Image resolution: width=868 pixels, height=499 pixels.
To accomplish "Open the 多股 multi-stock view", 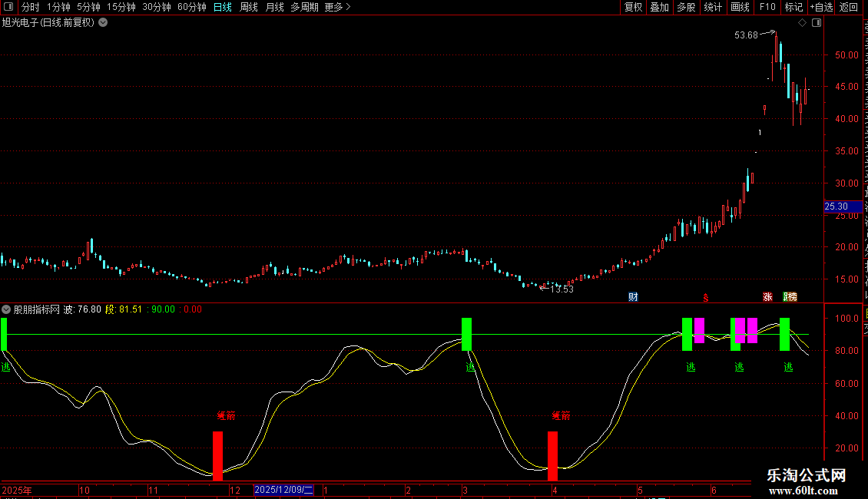I will (686, 7).
